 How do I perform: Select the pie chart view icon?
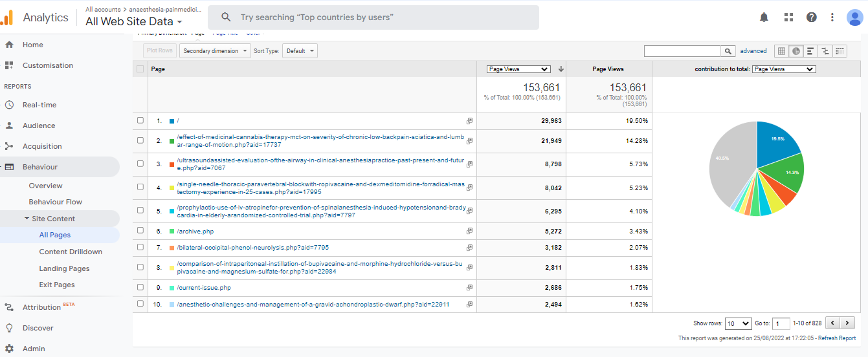(796, 51)
